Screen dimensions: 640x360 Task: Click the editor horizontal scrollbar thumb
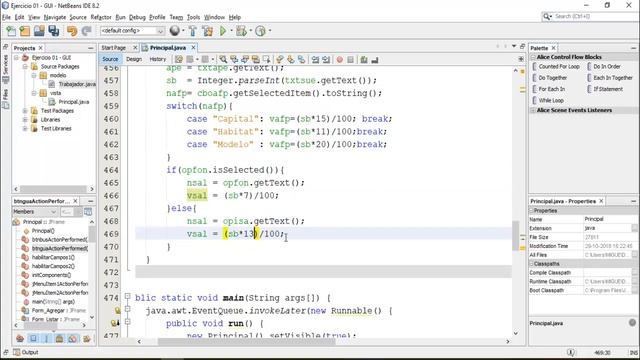pyautogui.click(x=247, y=341)
